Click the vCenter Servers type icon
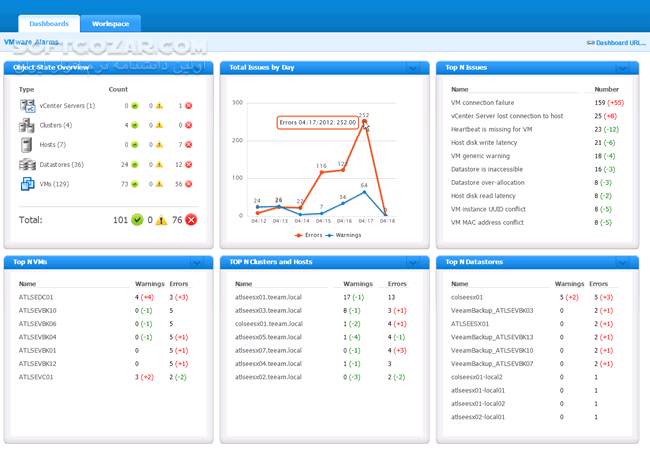The image size is (650, 453). [x=28, y=105]
